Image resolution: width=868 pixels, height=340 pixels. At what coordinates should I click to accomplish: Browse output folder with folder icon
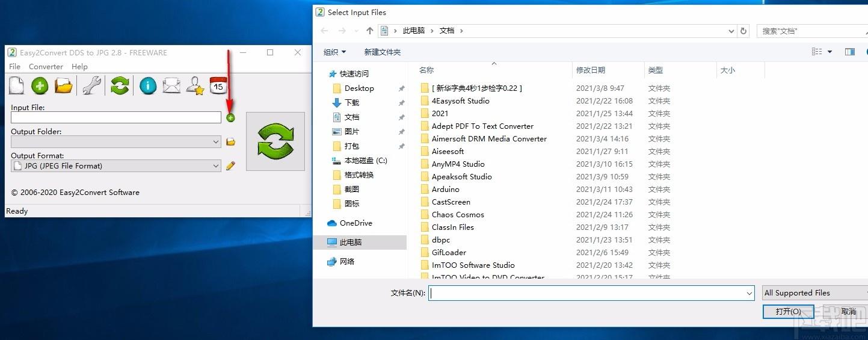(x=230, y=142)
